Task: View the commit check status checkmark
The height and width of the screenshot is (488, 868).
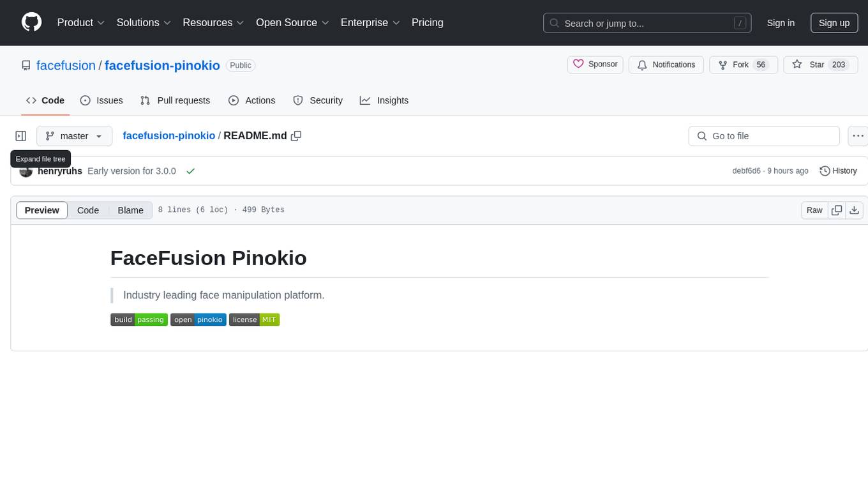Action: [190, 171]
